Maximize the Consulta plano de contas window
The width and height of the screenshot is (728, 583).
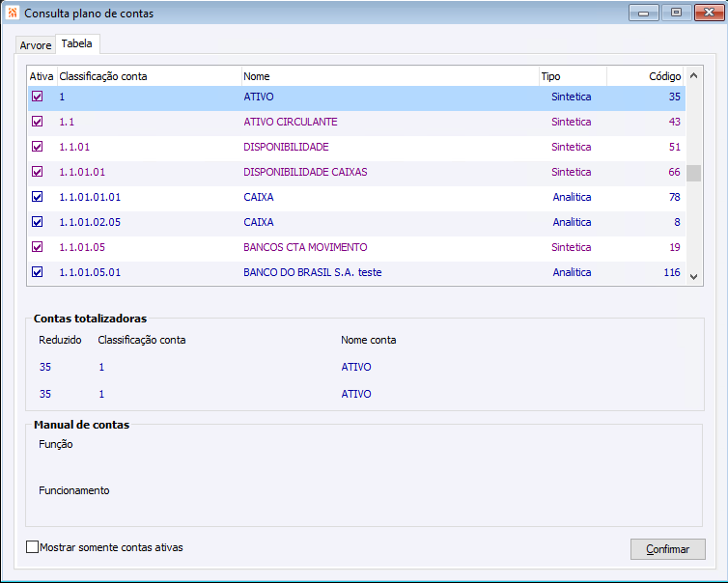(x=677, y=13)
